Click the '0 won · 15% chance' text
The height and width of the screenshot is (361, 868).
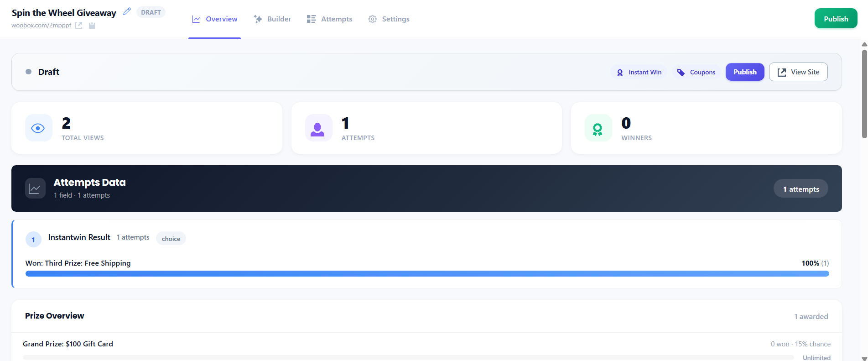800,344
